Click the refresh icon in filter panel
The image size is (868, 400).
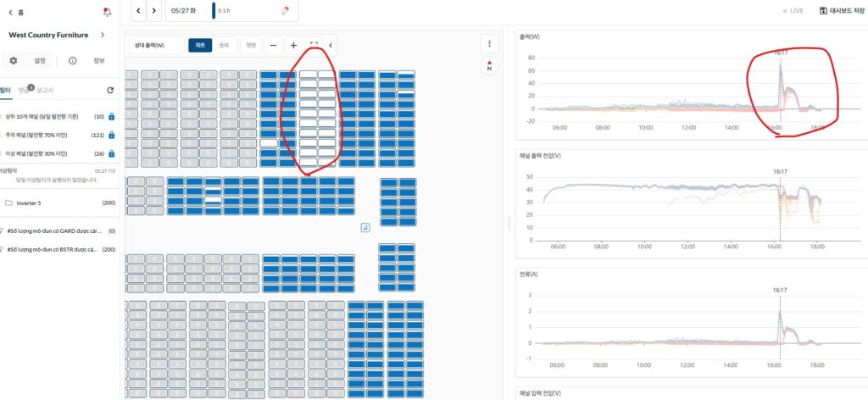coord(110,90)
